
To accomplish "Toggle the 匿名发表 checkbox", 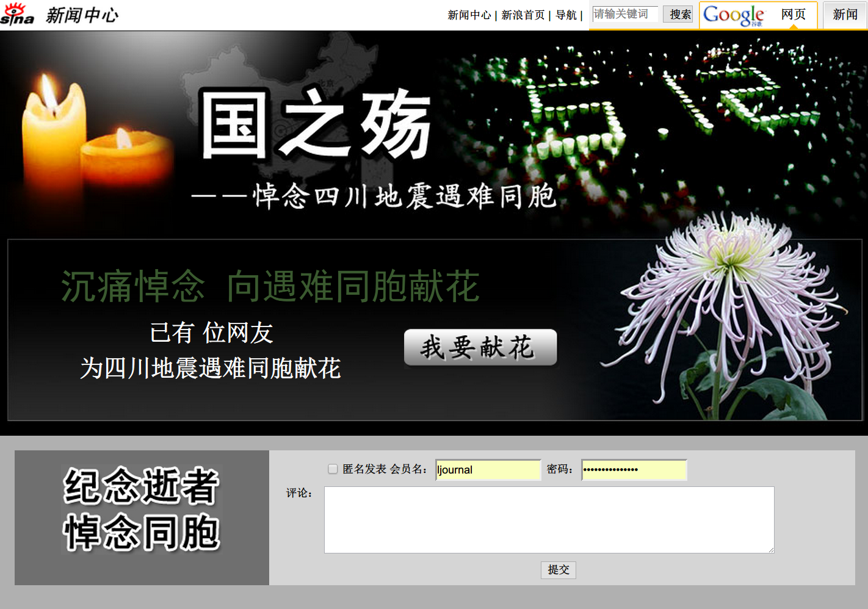I will (x=333, y=469).
